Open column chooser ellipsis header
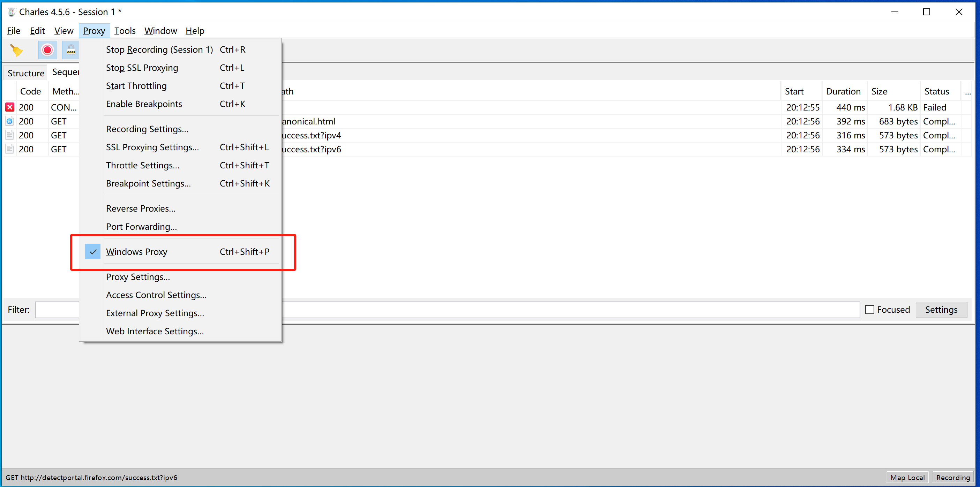Screen dimensions: 980x487 (967, 92)
